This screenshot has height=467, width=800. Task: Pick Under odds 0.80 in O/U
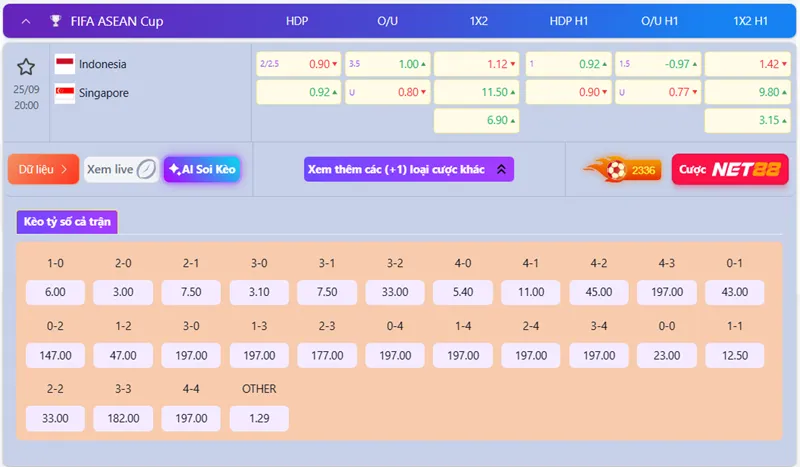point(388,92)
